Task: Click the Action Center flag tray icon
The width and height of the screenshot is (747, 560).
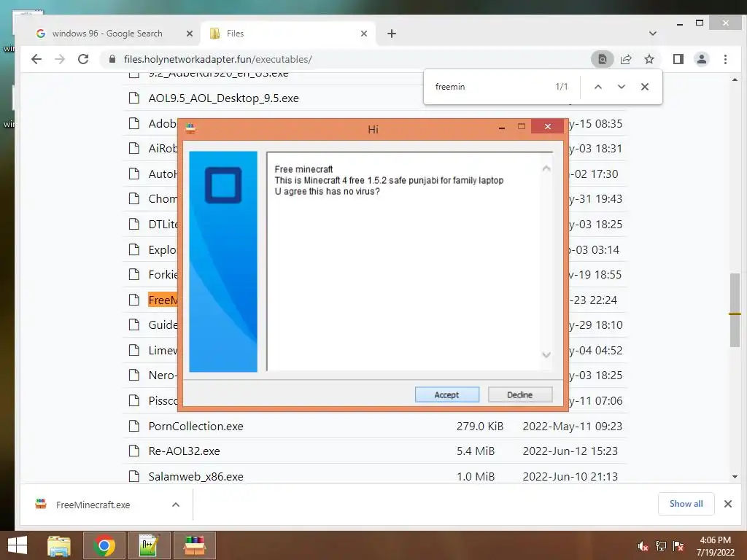Action: tap(678, 546)
